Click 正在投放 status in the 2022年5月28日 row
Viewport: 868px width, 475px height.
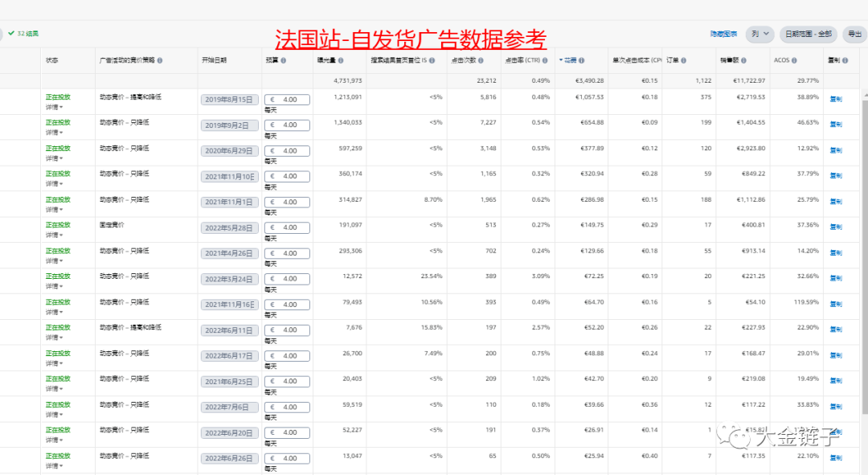click(58, 225)
